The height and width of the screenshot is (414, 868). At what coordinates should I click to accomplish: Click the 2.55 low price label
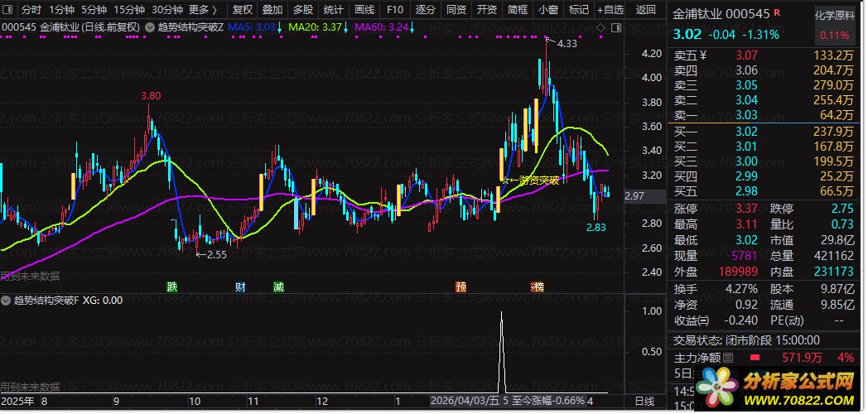(216, 254)
